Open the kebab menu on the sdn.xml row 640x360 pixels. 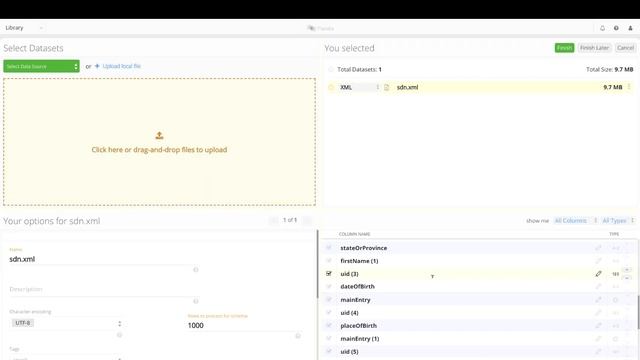point(629,87)
